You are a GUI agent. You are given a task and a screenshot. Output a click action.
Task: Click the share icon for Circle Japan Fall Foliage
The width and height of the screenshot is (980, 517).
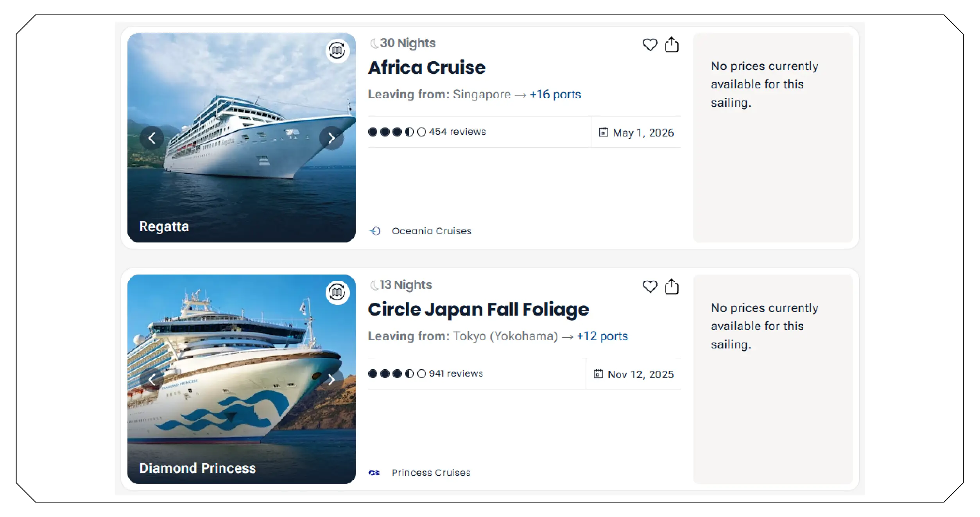pos(672,287)
